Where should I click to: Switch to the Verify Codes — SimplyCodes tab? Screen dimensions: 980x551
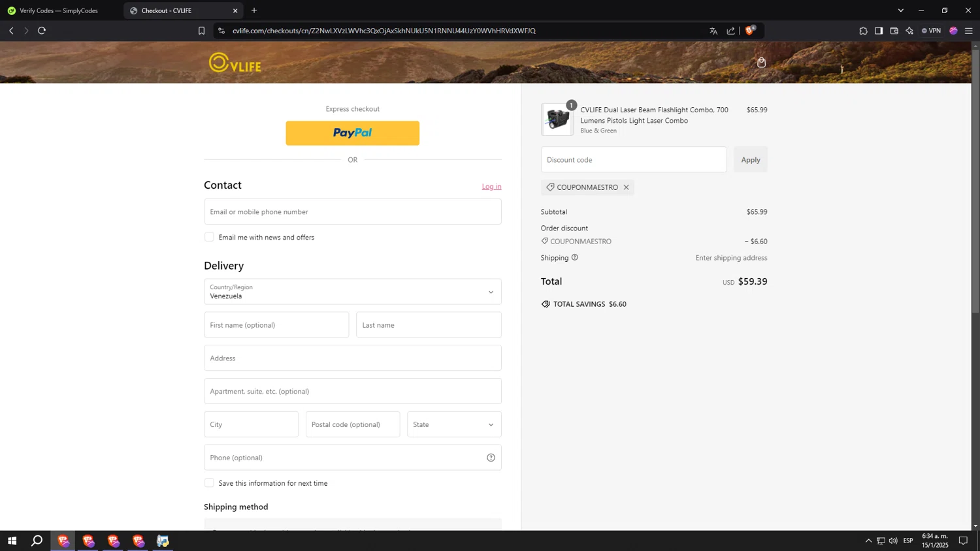59,10
